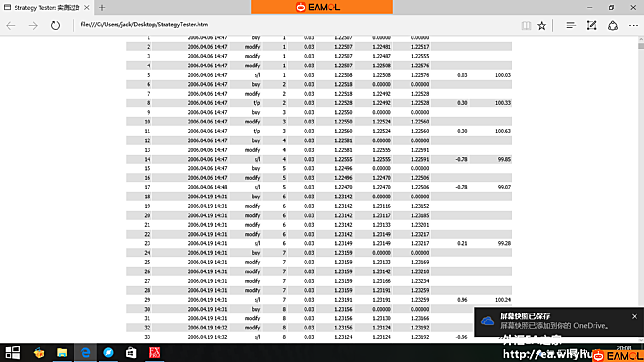
Task: Open the Share icon in Edge toolbar
Action: (612, 25)
